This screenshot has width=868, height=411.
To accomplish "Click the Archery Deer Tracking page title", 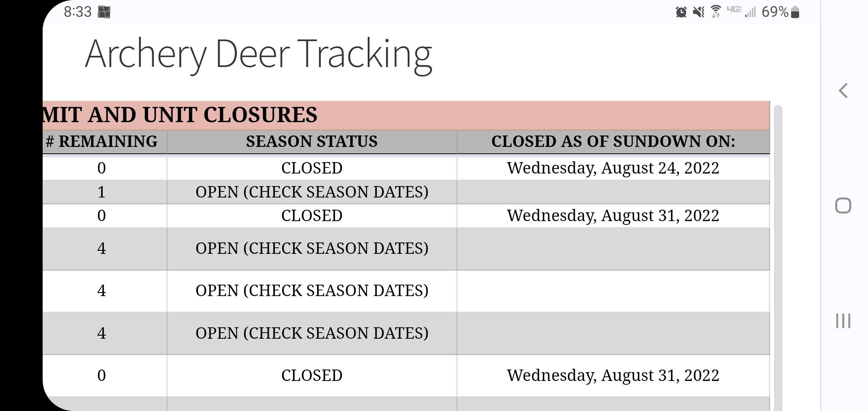I will (258, 54).
